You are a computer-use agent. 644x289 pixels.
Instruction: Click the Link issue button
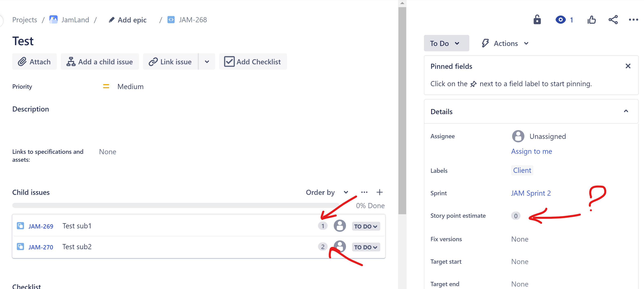pyautogui.click(x=170, y=61)
